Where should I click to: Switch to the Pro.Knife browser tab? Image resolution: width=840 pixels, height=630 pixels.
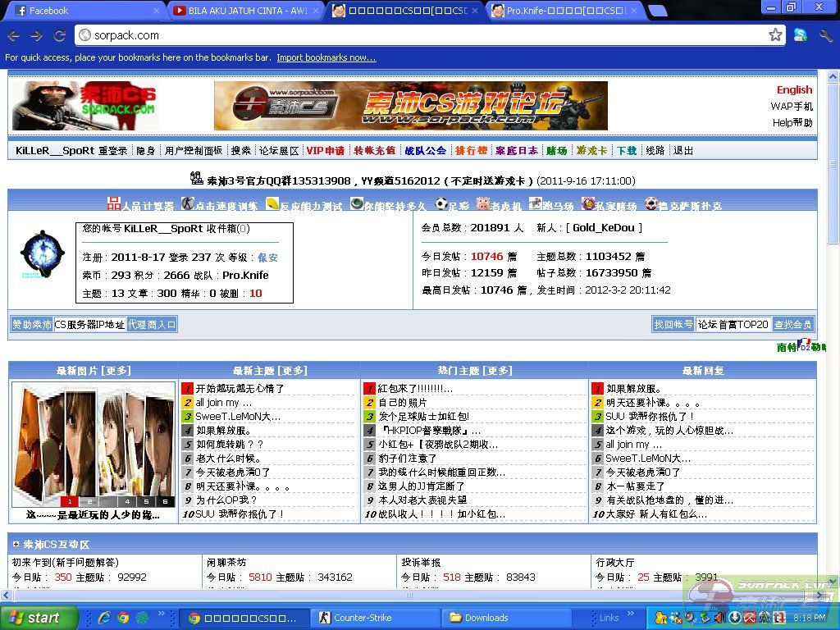point(564,11)
